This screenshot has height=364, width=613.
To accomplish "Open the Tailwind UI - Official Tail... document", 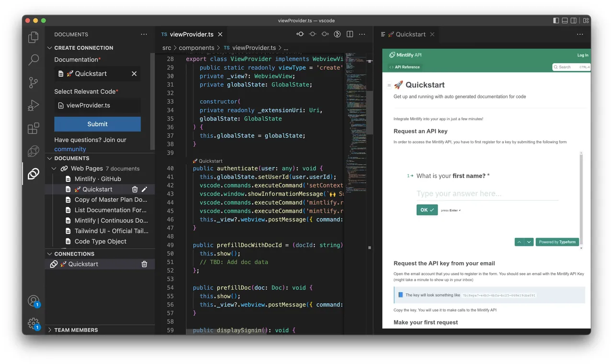I will coord(112,231).
